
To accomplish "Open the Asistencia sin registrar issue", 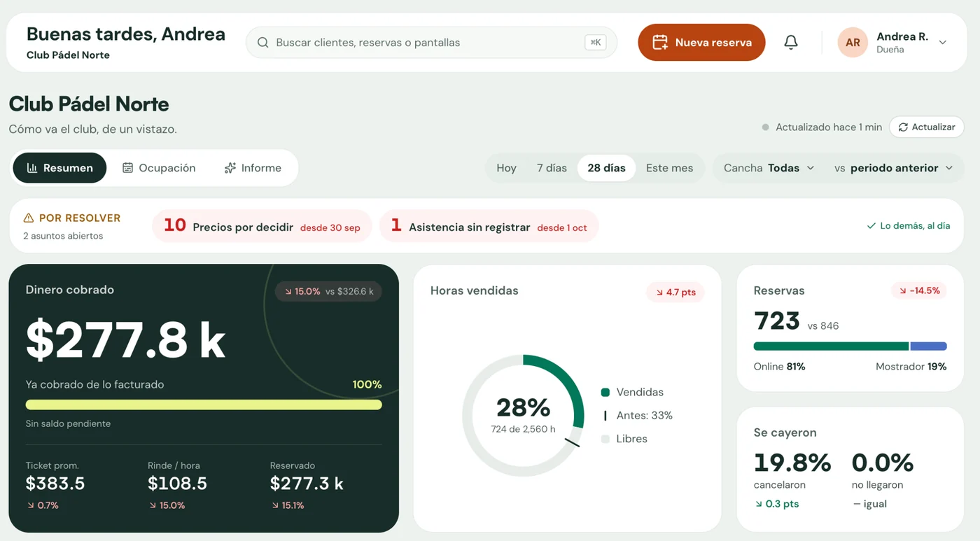I will point(489,227).
